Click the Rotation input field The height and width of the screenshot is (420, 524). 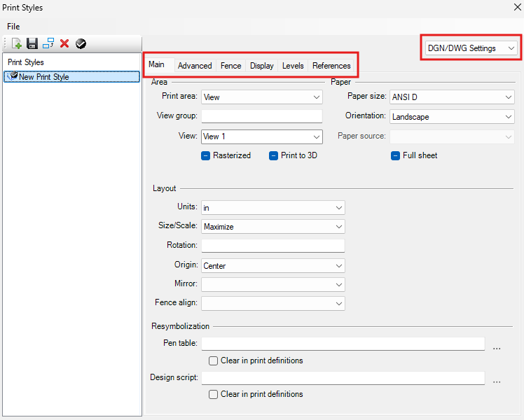point(273,246)
